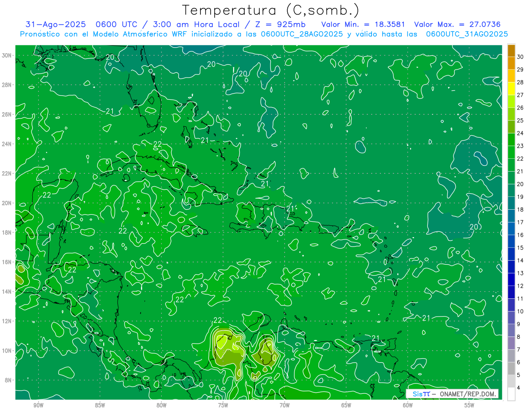
Task: Click the '55W' longitude axis label
Action: click(469, 405)
